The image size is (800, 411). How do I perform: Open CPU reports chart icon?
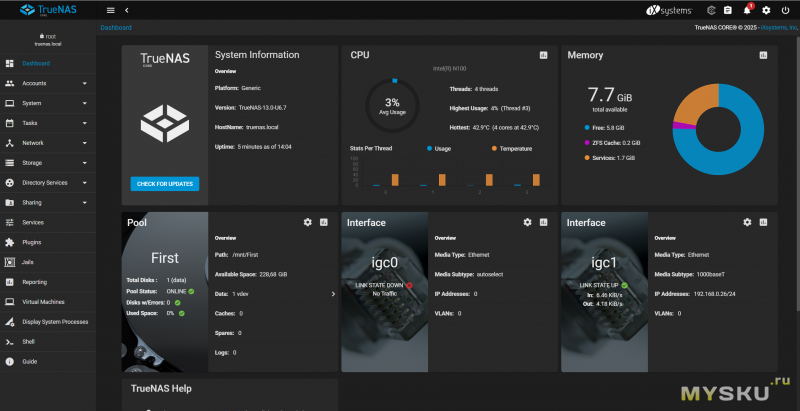pos(543,55)
